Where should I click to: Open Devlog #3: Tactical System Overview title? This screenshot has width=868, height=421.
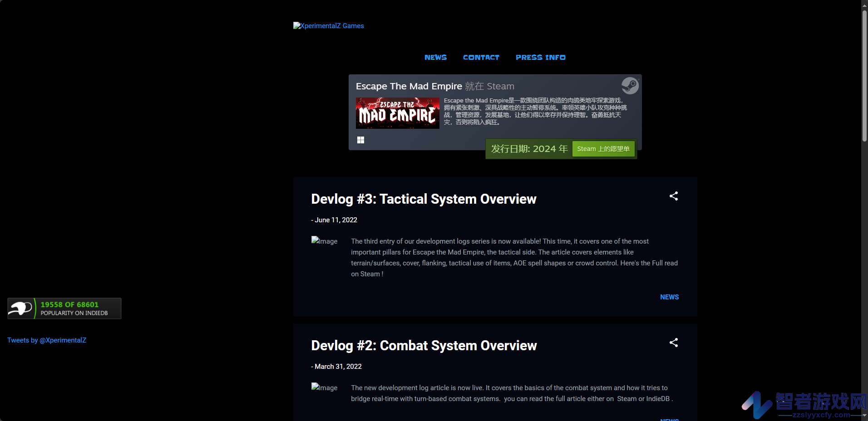pyautogui.click(x=424, y=199)
